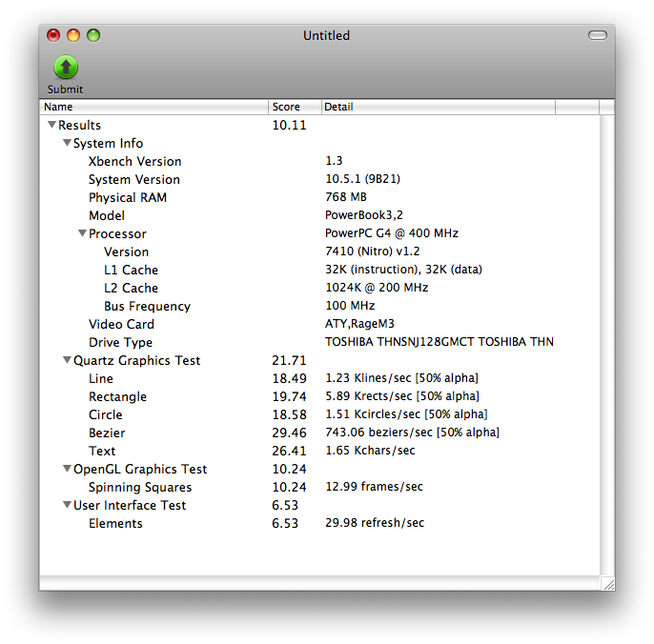Viewport: 654px width, 644px height.
Task: Click the PowerBook3,2 model value
Action: pyautogui.click(x=364, y=215)
